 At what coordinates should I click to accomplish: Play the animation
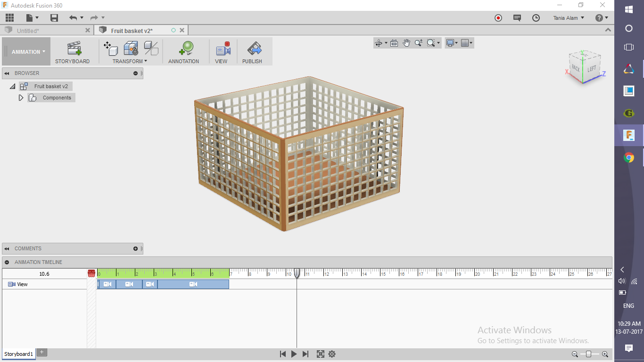tap(294, 354)
